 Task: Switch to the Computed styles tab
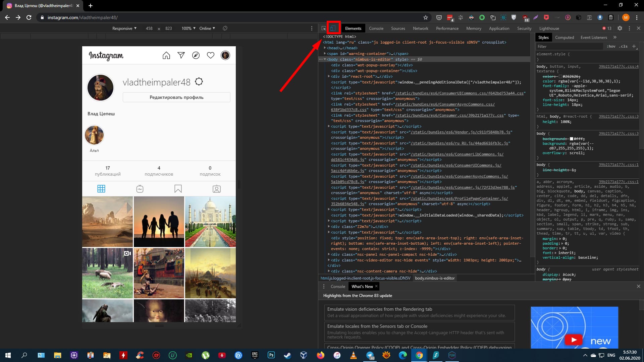(x=565, y=37)
